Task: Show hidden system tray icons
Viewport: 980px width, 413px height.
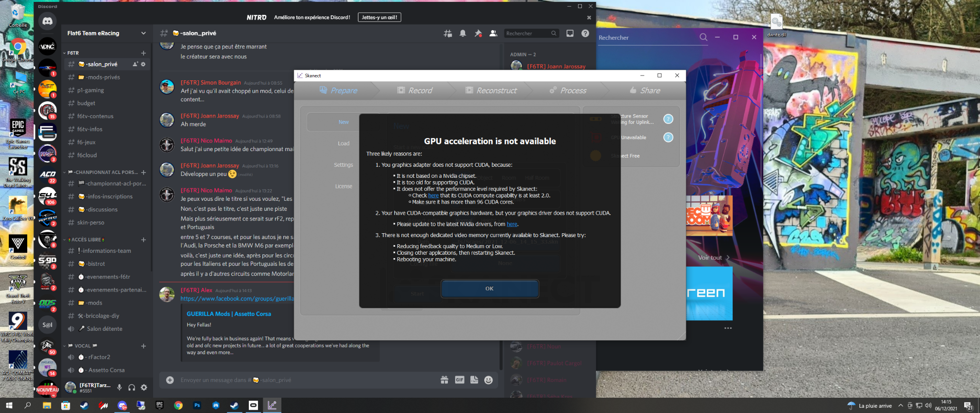Action: point(901,406)
